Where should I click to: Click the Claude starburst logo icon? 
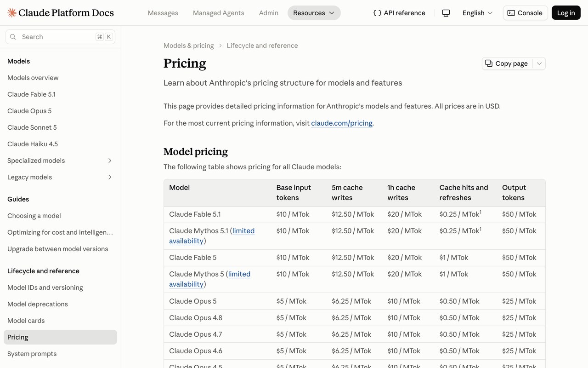click(12, 13)
